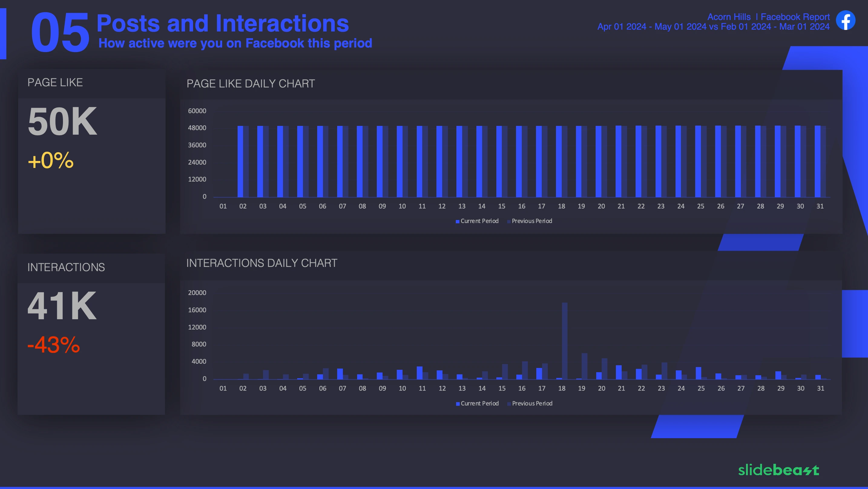Click the day 11 current period bar in interactions chart
This screenshot has width=868, height=489.
point(419,373)
